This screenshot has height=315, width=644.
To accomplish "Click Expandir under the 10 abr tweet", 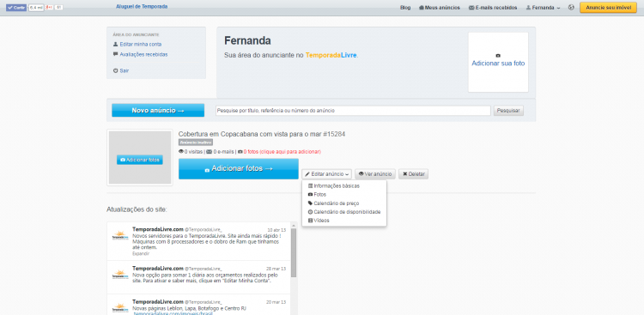I will pyautogui.click(x=141, y=254).
